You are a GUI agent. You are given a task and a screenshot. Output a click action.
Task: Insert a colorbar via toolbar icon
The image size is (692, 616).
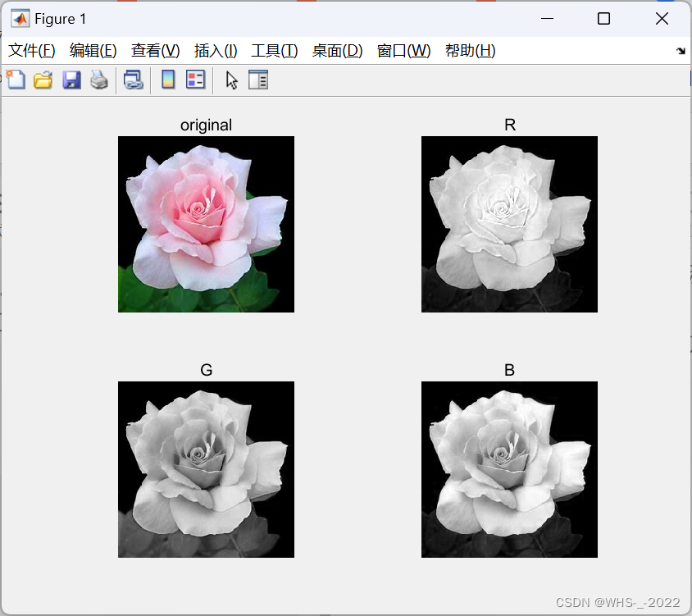[168, 80]
